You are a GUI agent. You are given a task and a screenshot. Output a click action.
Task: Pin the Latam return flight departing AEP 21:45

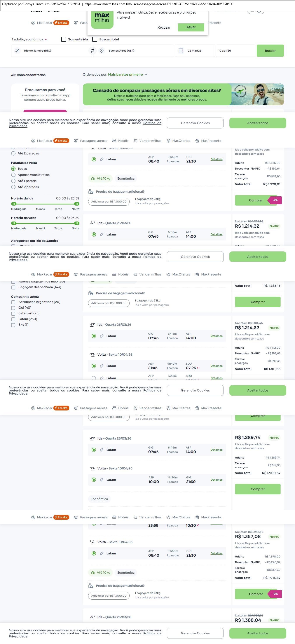(x=102, y=366)
